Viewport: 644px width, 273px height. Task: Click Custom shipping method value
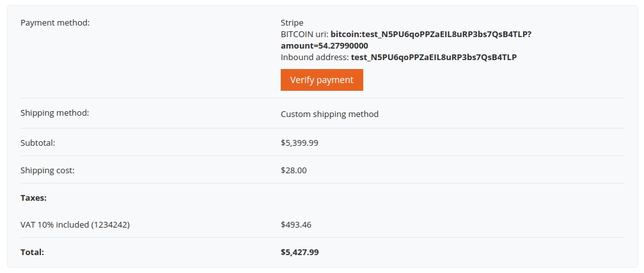329,114
